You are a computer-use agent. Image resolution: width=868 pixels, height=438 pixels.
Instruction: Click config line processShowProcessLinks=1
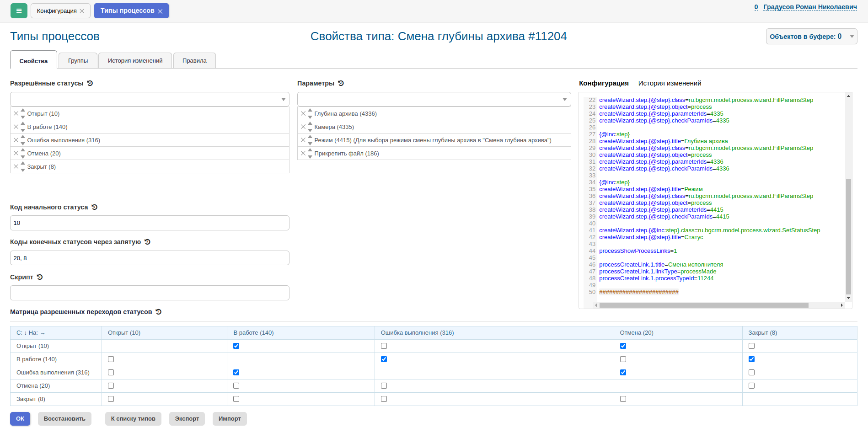pyautogui.click(x=638, y=251)
